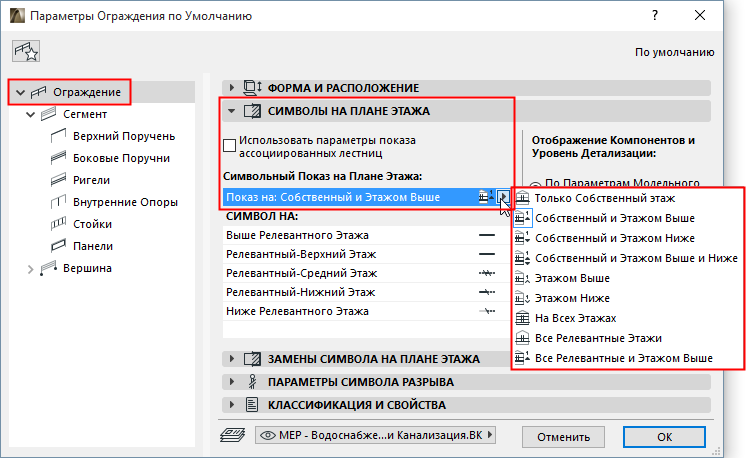The height and width of the screenshot is (458, 746).
Task: Select Верхний Поручень tree item
Action: click(124, 136)
